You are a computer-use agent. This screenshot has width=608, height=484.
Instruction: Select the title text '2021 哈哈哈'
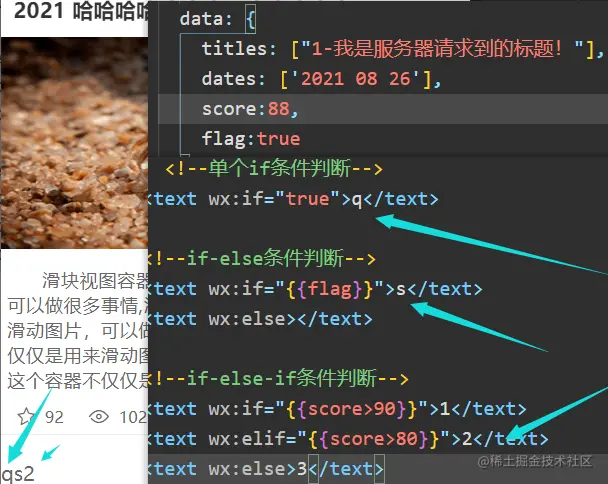pyautogui.click(x=81, y=11)
